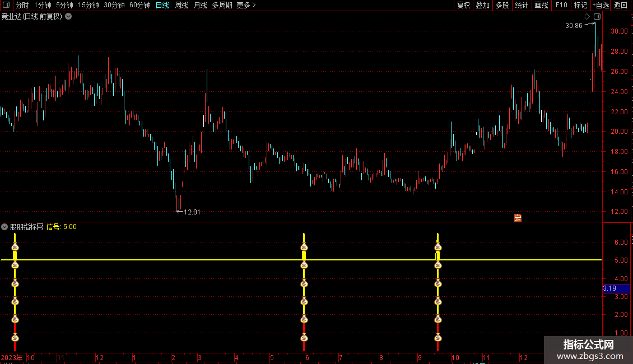Select the 1分钟 period tab
The image size is (633, 364).
point(43,5)
